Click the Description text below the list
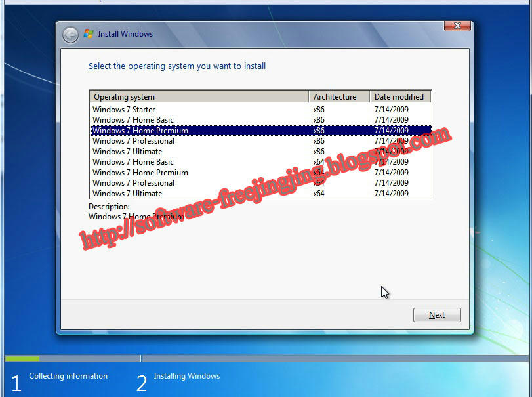This screenshot has height=397, width=532. [109, 207]
